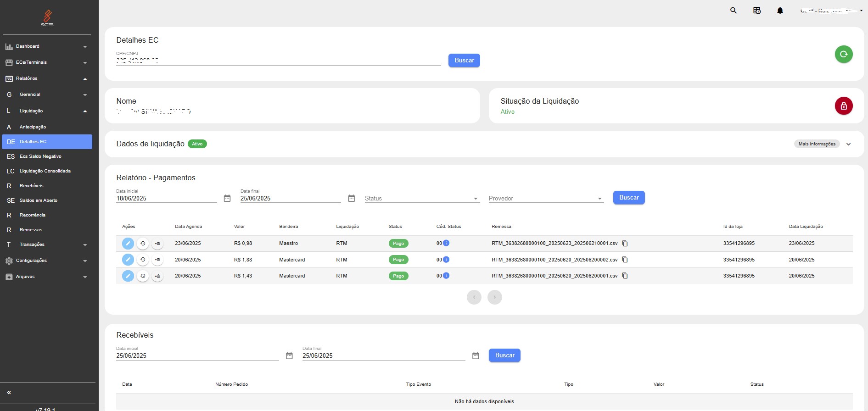
Task: Open history icon on R$ 1,88 payment row
Action: click(x=143, y=260)
